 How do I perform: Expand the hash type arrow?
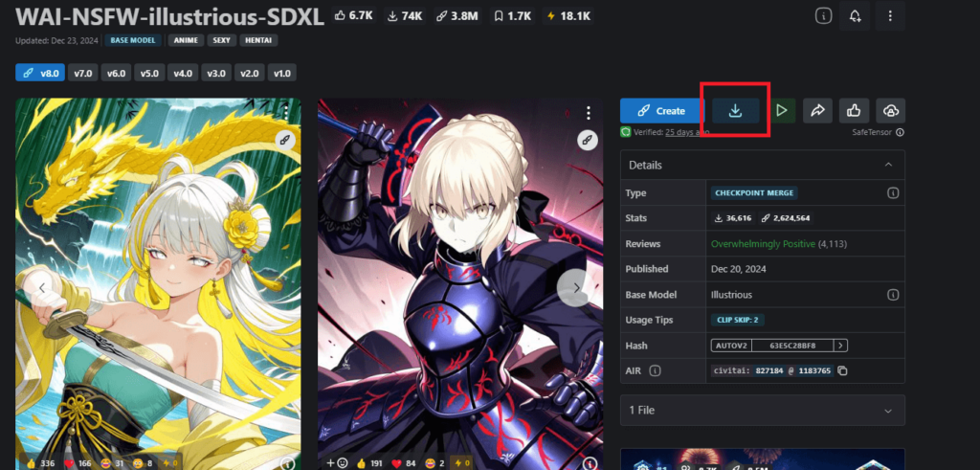pyautogui.click(x=840, y=345)
